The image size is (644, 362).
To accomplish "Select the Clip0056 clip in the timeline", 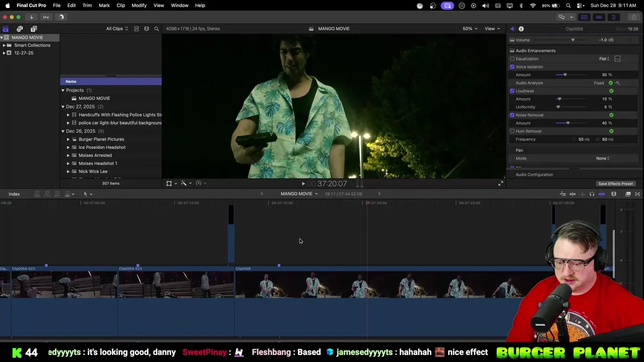I will [393, 301].
